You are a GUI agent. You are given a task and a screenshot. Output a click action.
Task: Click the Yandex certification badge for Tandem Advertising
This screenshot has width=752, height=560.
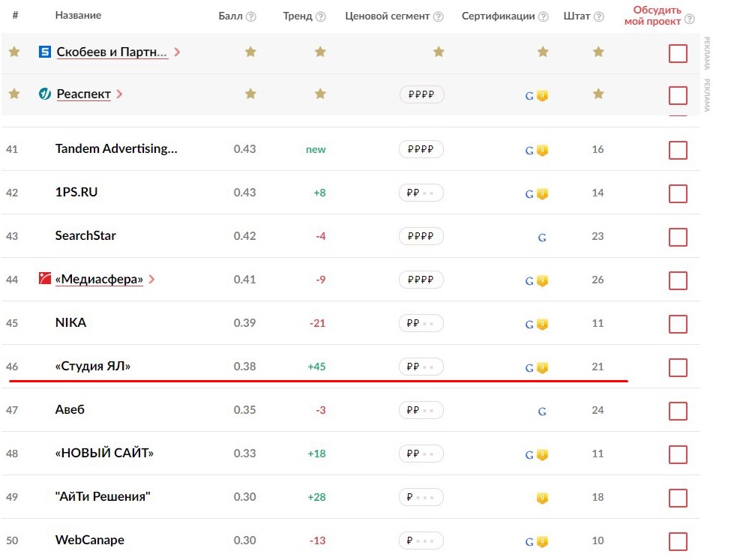[542, 151]
